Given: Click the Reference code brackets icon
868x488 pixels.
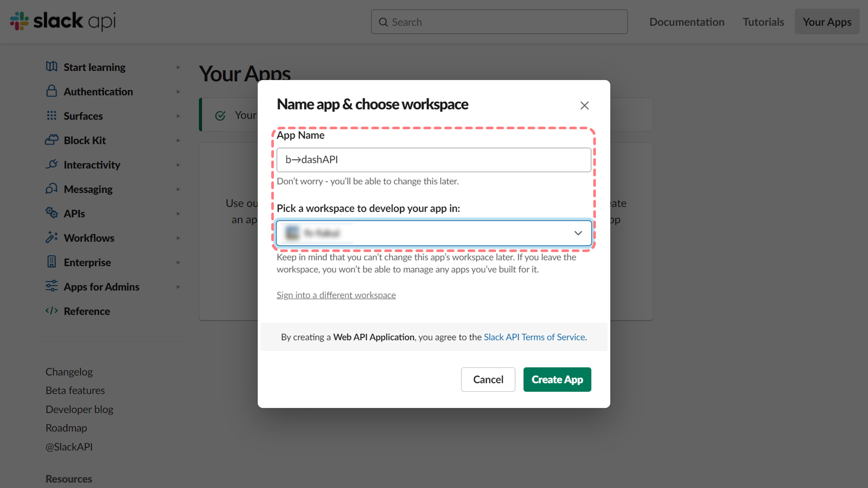Looking at the screenshot, I should click(52, 311).
